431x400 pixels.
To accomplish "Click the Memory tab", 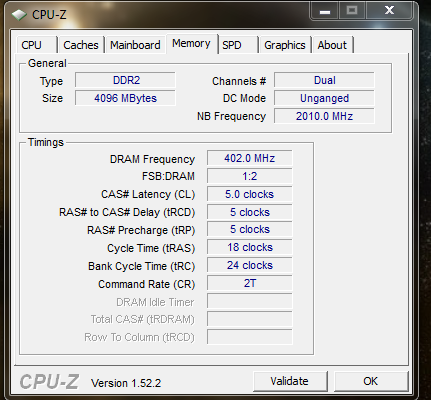I will tap(192, 44).
